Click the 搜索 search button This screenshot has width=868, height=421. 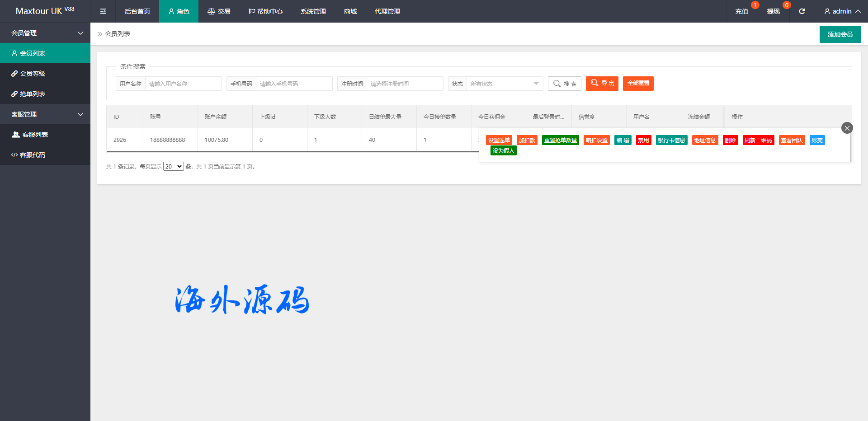coord(564,84)
